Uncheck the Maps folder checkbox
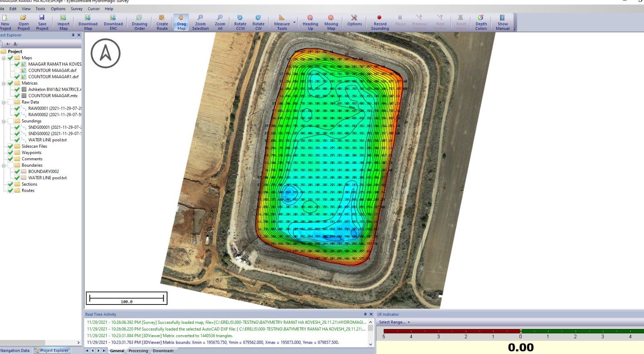Viewport: 644px width, 354px height. (10, 58)
